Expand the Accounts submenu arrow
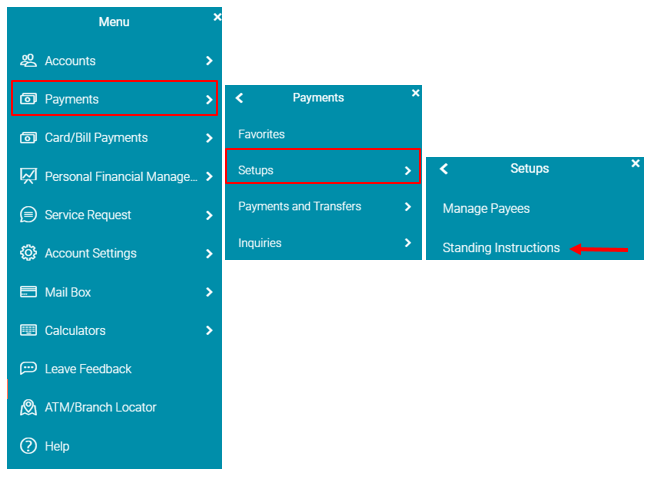Viewport: 652px width, 478px height. (x=208, y=61)
